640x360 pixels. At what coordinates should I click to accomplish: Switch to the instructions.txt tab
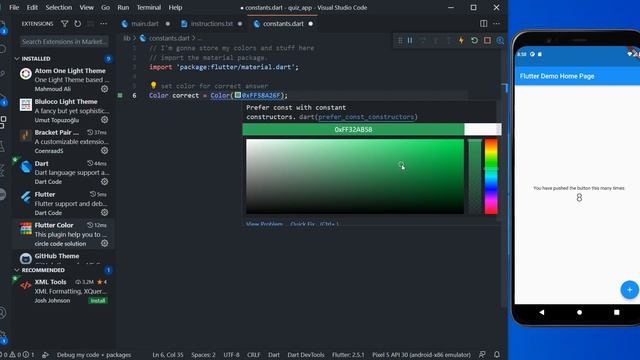click(x=212, y=24)
